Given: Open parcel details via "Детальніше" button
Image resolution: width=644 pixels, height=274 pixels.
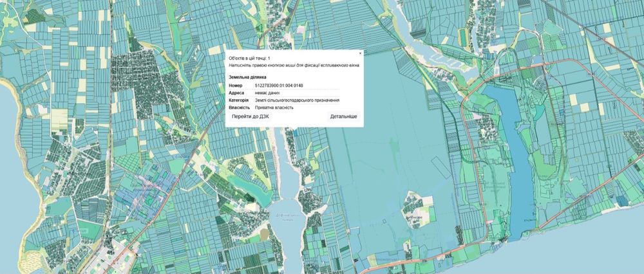Looking at the screenshot, I should click(x=344, y=116).
